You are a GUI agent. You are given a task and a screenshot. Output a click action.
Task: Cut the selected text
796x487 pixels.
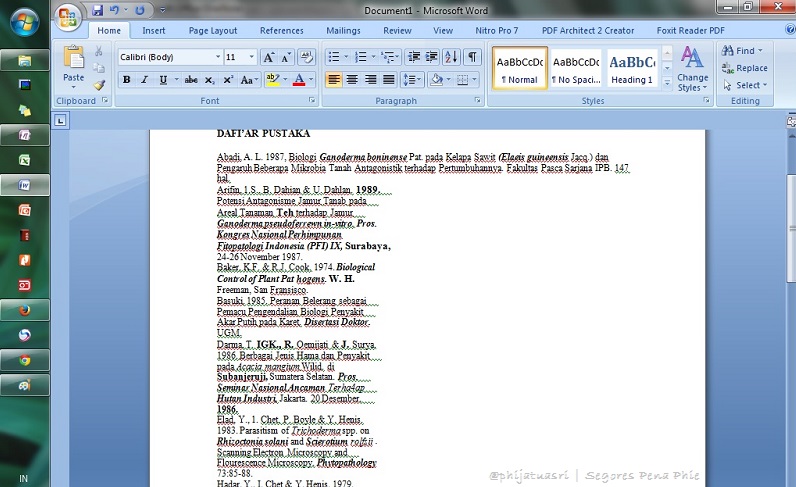[98, 51]
